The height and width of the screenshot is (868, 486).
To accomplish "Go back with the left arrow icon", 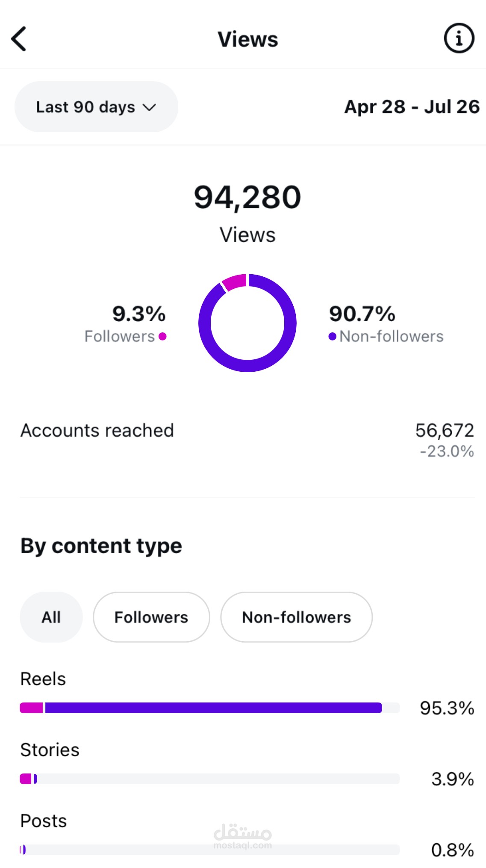I will (x=19, y=39).
